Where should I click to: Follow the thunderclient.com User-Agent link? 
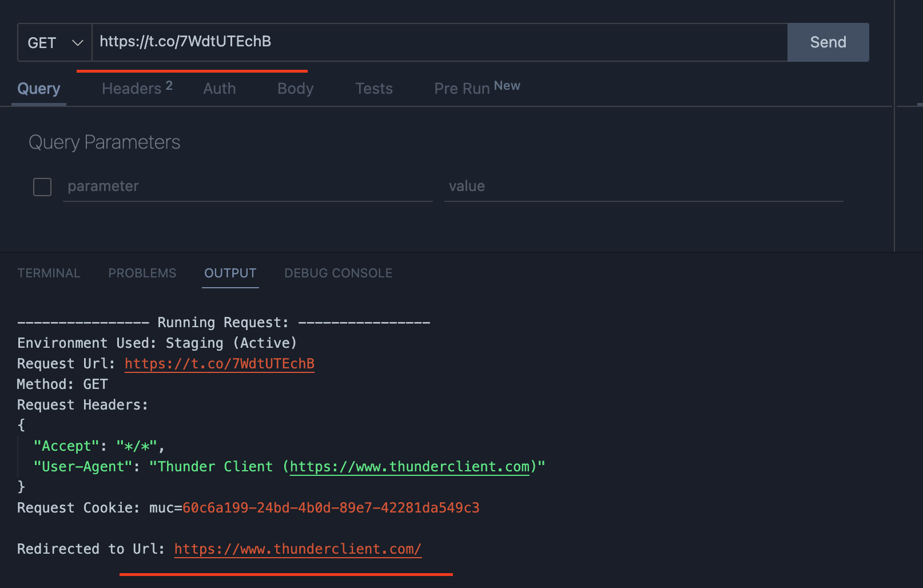409,466
